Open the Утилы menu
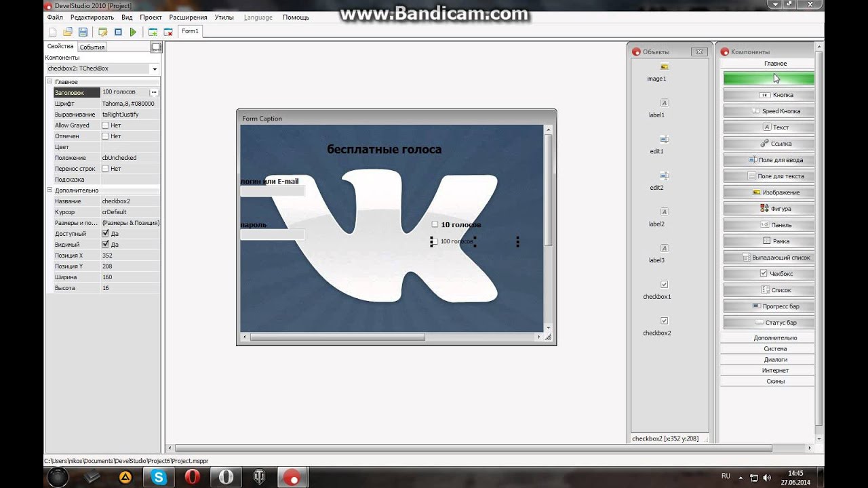The height and width of the screenshot is (488, 868). point(224,17)
